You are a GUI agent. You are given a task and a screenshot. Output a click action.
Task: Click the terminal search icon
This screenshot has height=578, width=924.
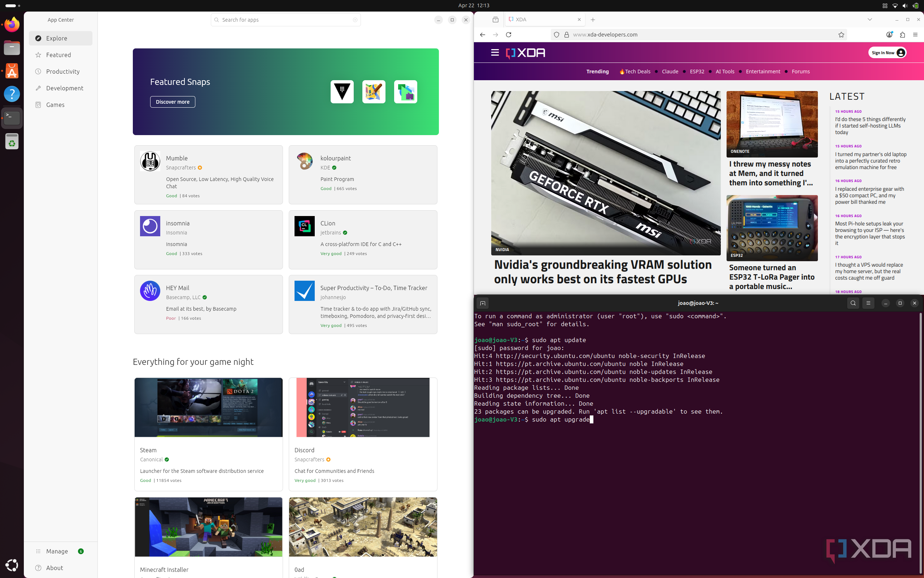coord(853,303)
